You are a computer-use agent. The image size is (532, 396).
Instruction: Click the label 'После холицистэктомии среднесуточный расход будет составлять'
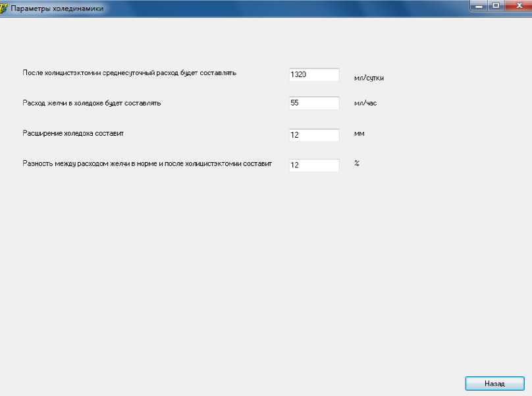coord(129,72)
